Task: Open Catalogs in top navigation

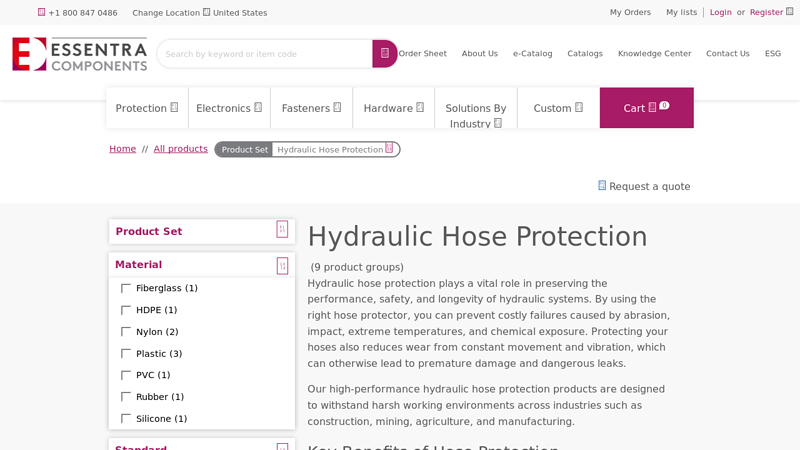Action: 585,53
